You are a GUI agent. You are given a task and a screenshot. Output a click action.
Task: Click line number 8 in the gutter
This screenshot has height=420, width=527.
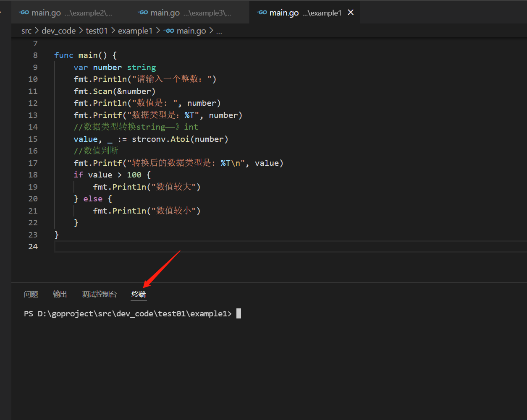pos(35,55)
